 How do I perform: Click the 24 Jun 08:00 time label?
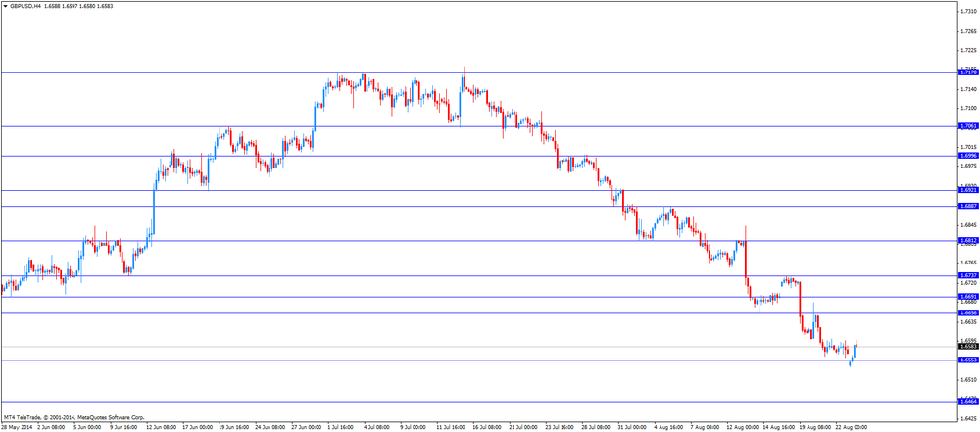[269, 427]
